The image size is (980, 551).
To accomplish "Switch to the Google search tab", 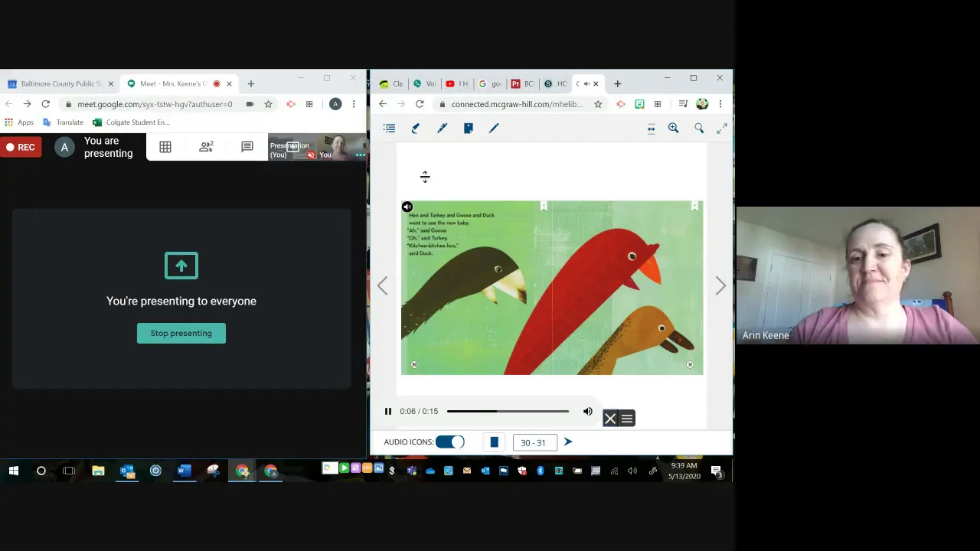I will pos(490,83).
